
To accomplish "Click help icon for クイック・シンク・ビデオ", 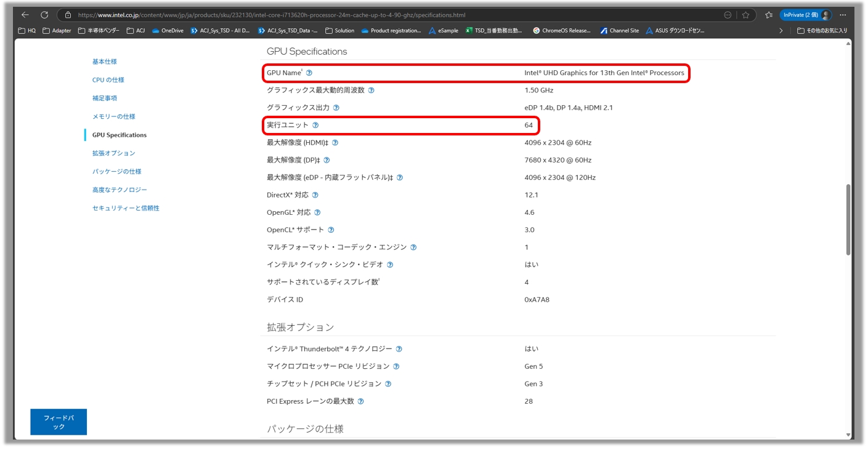I will coord(390,265).
